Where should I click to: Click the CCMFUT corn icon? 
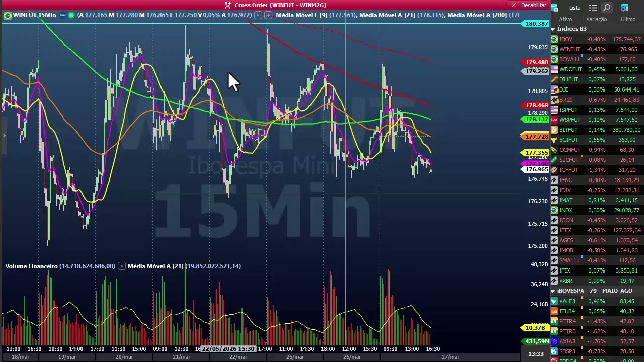click(554, 150)
